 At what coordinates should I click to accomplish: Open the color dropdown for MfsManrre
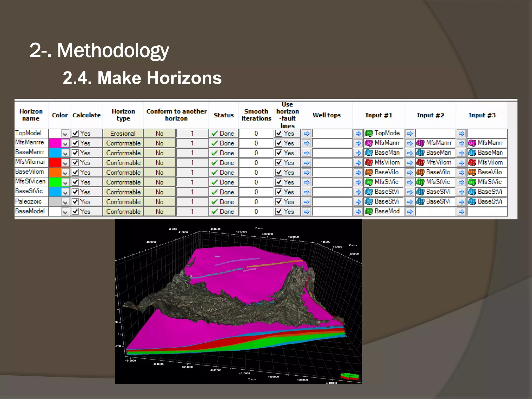coord(65,143)
